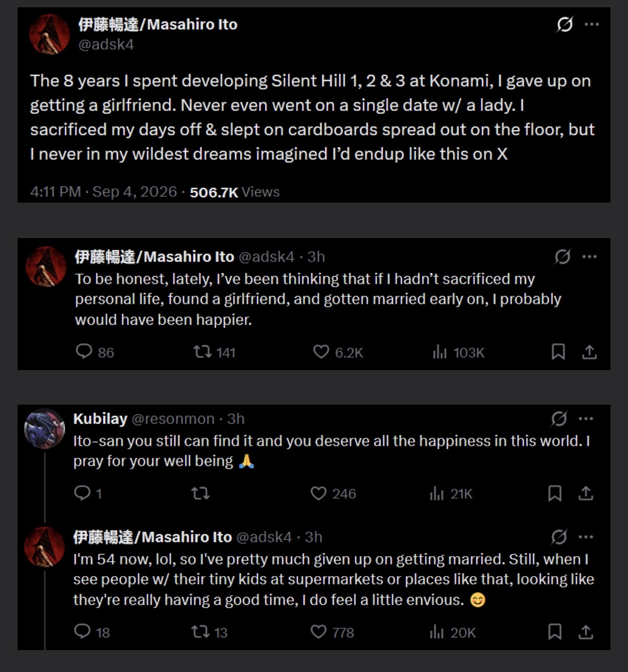Bookmark the "would have been happier" tweet

pyautogui.click(x=558, y=352)
